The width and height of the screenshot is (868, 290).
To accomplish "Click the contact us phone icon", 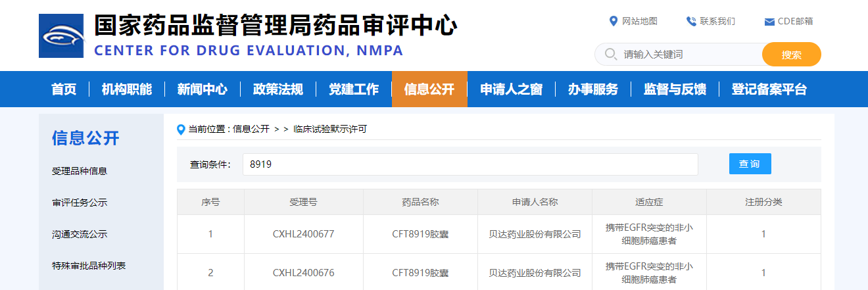I will pos(690,21).
